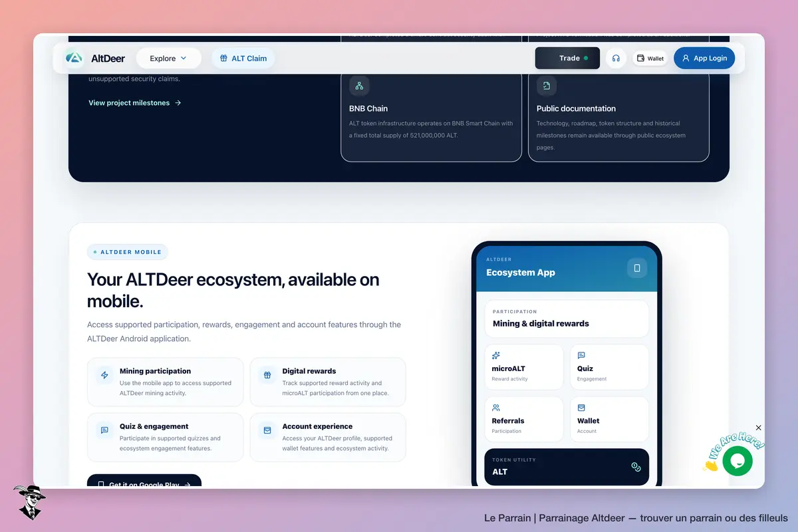
Task: Click Get it on Google Play button
Action: tap(144, 481)
